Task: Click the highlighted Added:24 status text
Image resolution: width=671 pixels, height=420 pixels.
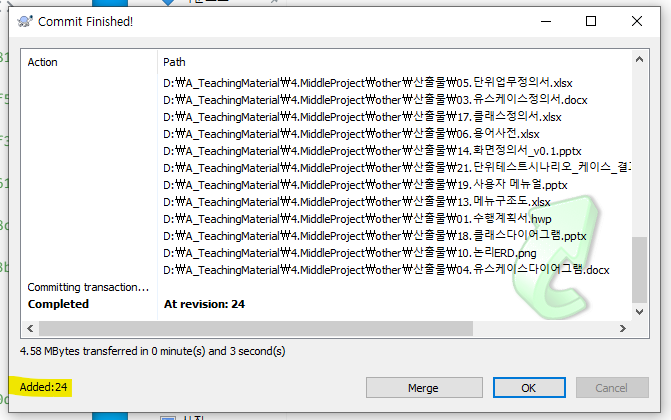Action: 43,387
